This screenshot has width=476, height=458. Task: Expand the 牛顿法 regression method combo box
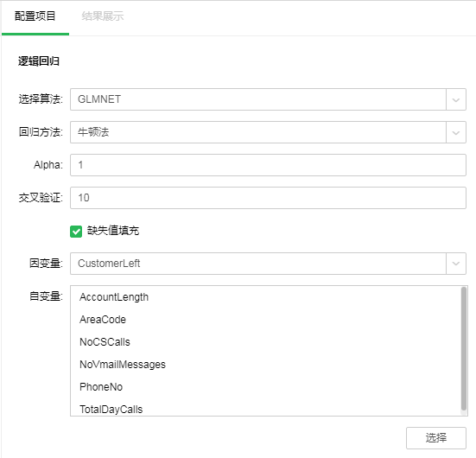[x=268, y=132]
